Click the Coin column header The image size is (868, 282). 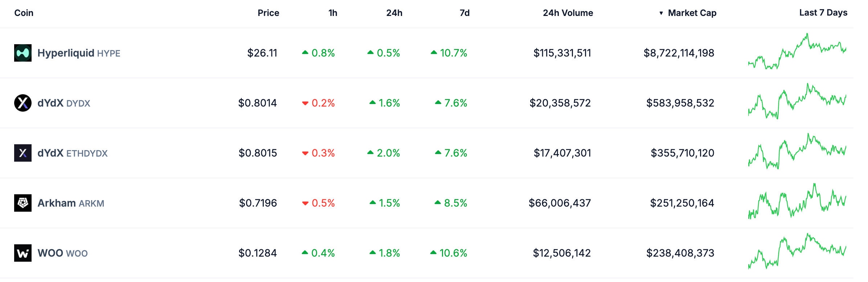point(24,13)
